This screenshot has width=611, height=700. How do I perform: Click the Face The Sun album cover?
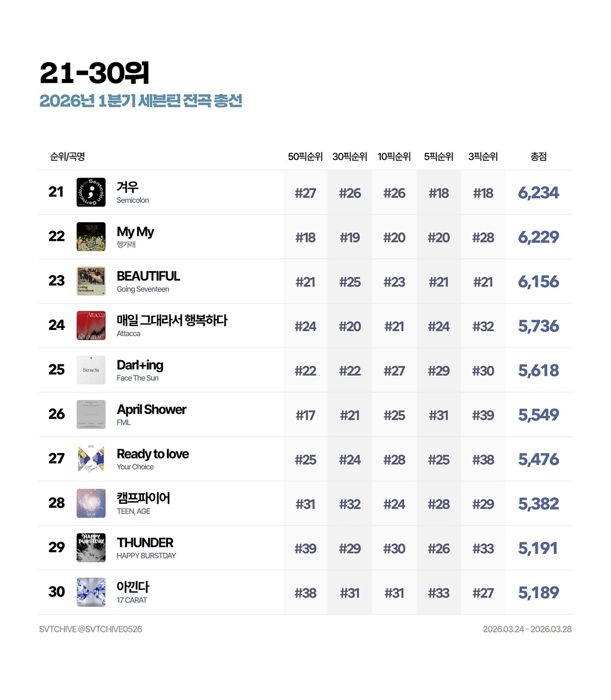pos(91,370)
